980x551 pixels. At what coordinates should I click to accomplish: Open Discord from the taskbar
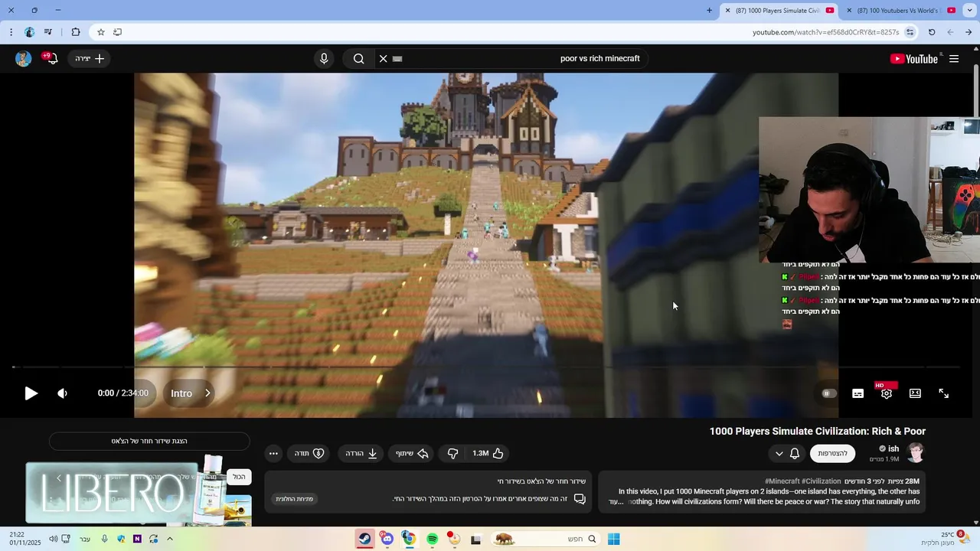387,539
